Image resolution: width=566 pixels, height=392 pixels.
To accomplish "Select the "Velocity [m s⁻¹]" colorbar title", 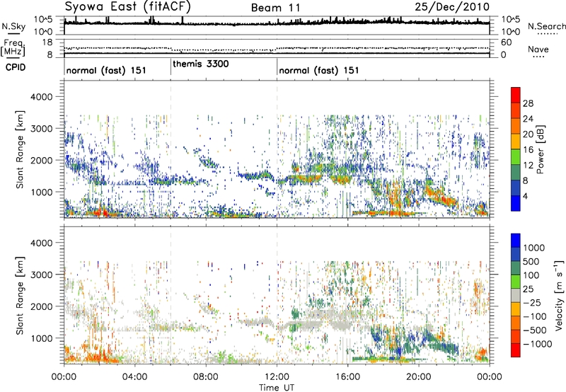I will (x=559, y=295).
